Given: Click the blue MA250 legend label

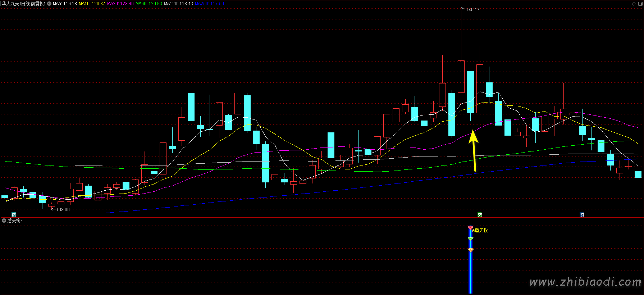Looking at the screenshot, I should (x=209, y=4).
